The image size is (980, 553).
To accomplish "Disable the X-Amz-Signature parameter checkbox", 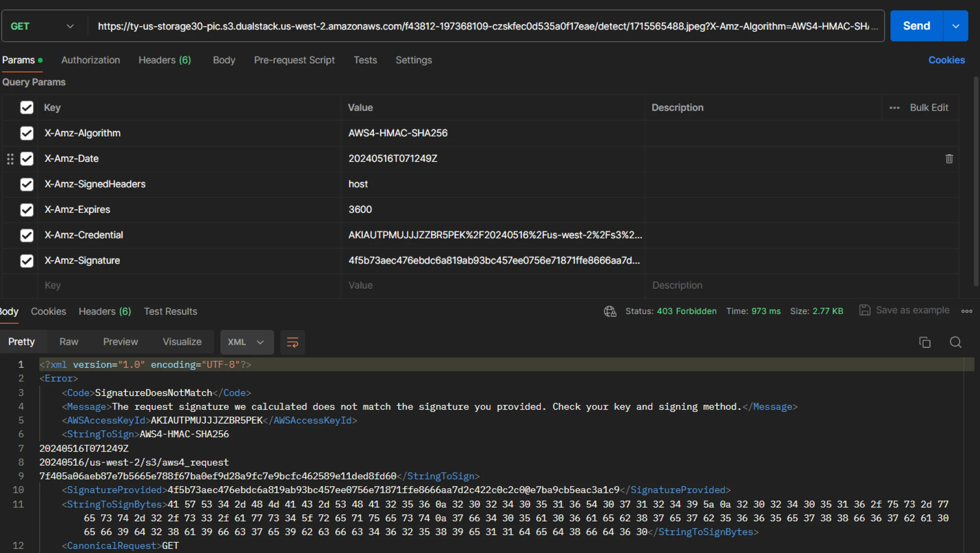I will [27, 261].
